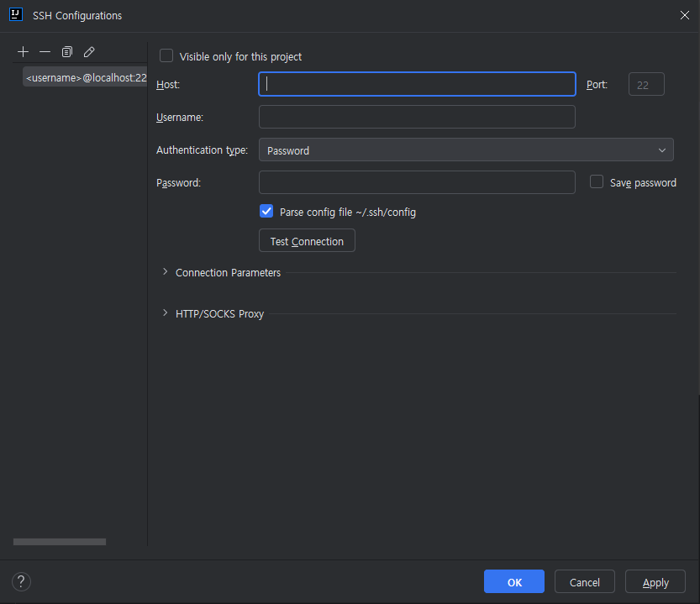Click the Cancel button
Viewport: 700px width, 604px height.
click(x=585, y=581)
